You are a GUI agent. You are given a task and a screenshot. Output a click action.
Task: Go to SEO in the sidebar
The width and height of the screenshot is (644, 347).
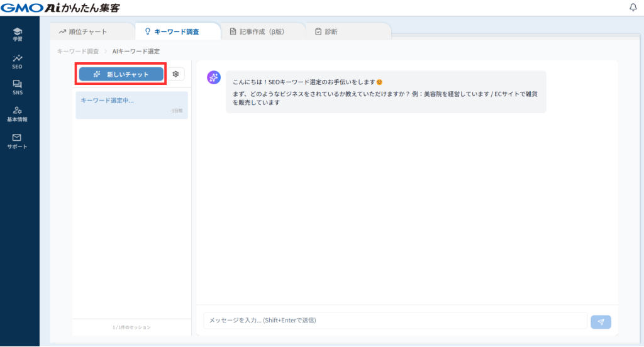coord(17,61)
